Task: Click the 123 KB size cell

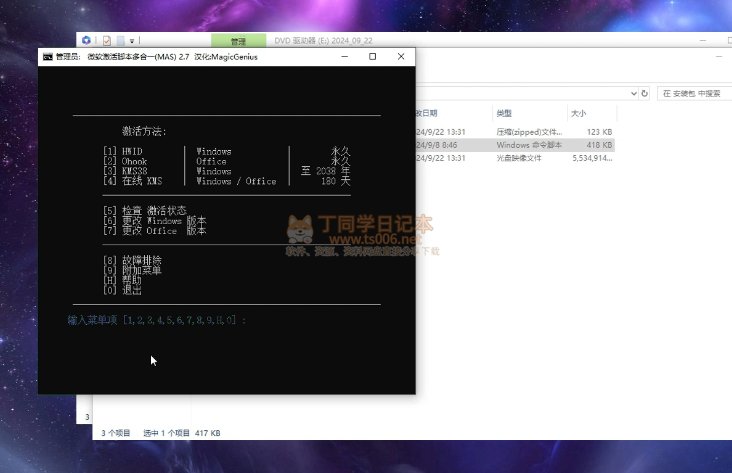Action: pyautogui.click(x=599, y=132)
